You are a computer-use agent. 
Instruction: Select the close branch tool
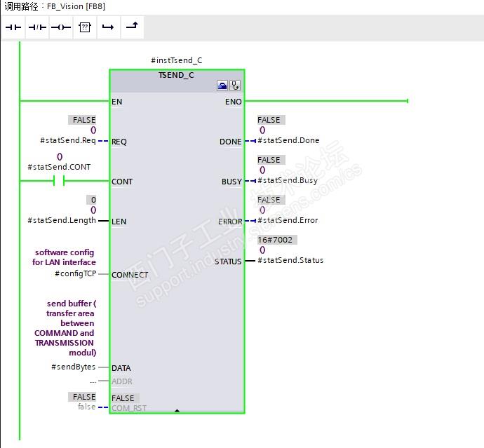[x=132, y=27]
